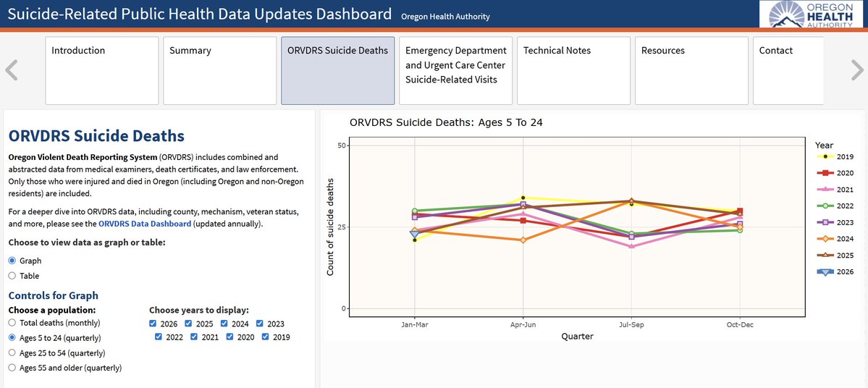Click the previous tabs left arrow
Viewport: 868px width, 388px height.
tap(12, 70)
